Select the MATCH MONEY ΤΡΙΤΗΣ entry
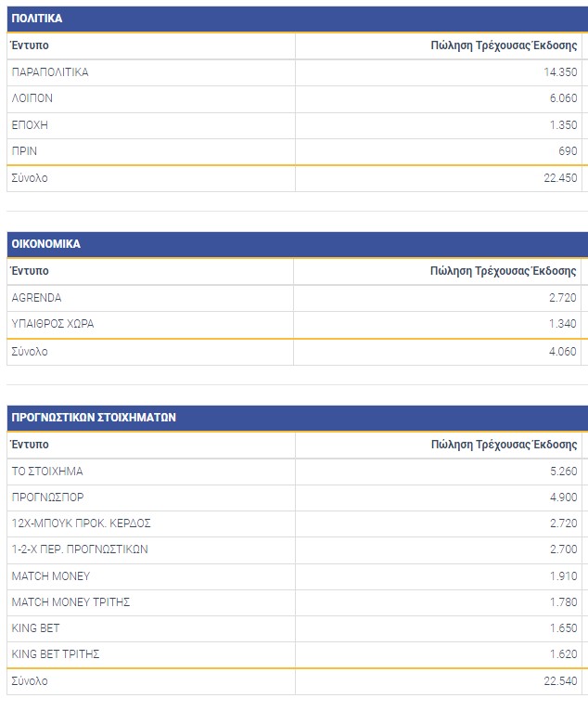Viewport: 588px width, 711px height. click(x=70, y=602)
